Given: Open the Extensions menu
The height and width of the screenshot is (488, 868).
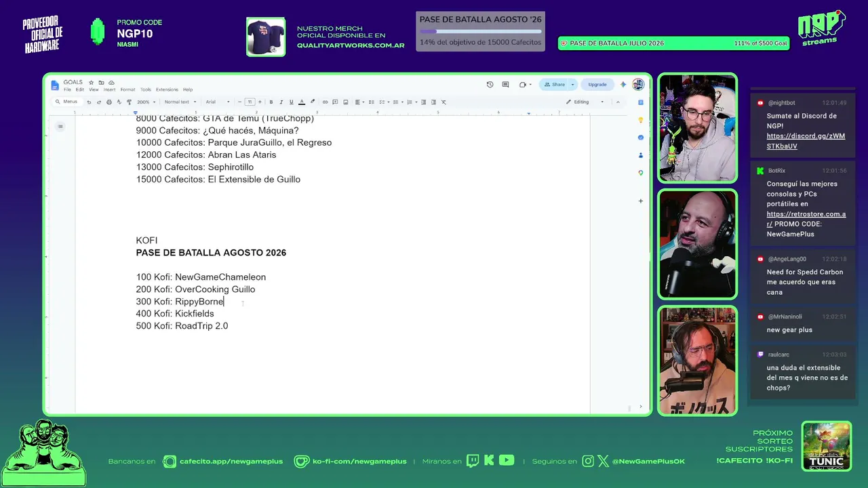Looking at the screenshot, I should [x=167, y=89].
